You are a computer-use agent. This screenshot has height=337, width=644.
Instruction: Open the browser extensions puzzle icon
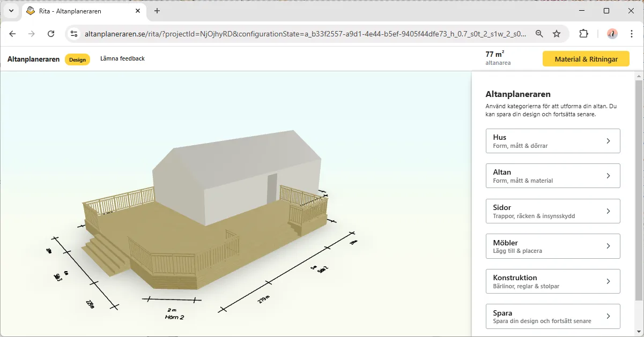click(584, 34)
